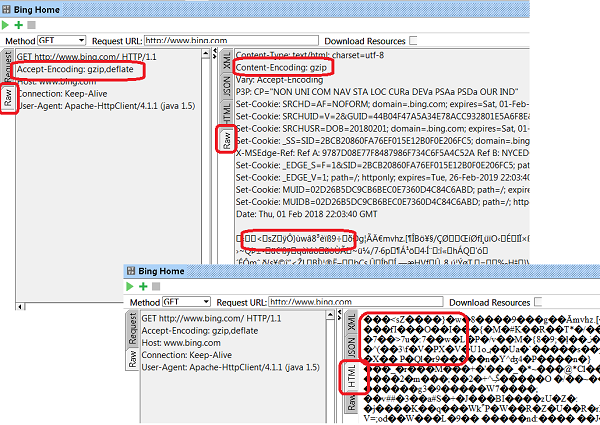Click the grey stop icon in the top window

(31, 25)
